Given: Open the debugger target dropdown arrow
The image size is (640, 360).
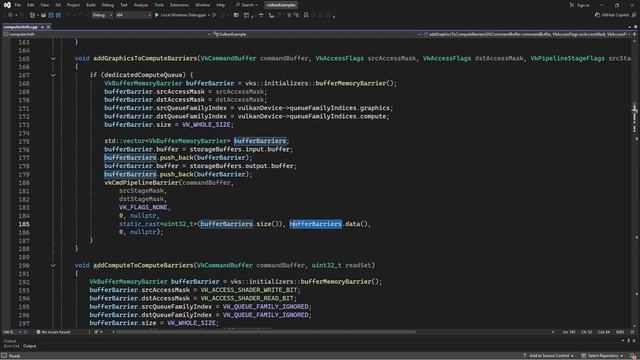Looking at the screenshot, I should click(x=209, y=15).
